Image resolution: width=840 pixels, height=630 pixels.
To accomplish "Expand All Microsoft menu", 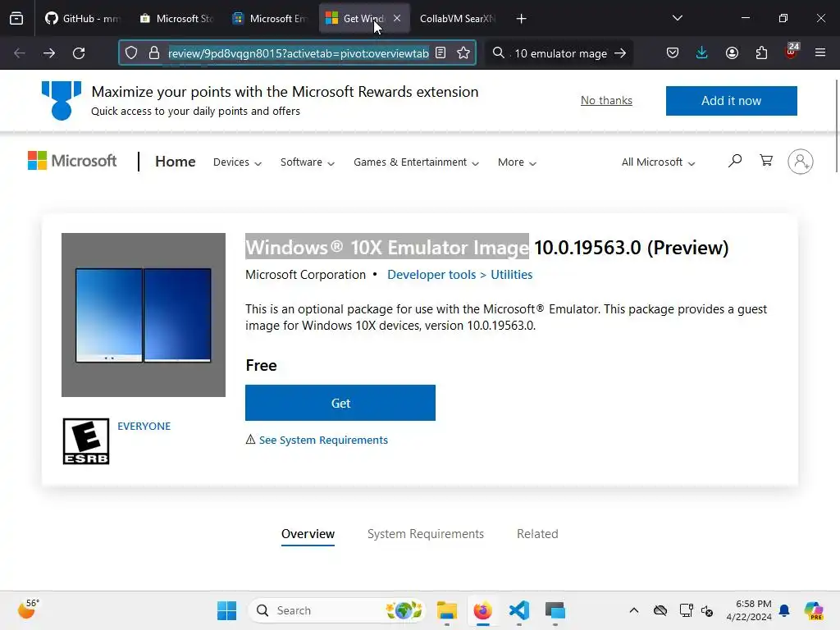I will [x=659, y=162].
